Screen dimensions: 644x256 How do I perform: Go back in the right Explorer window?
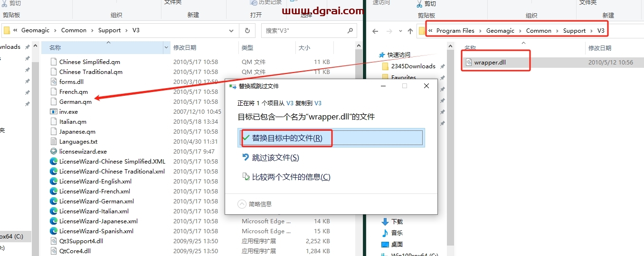click(x=375, y=31)
